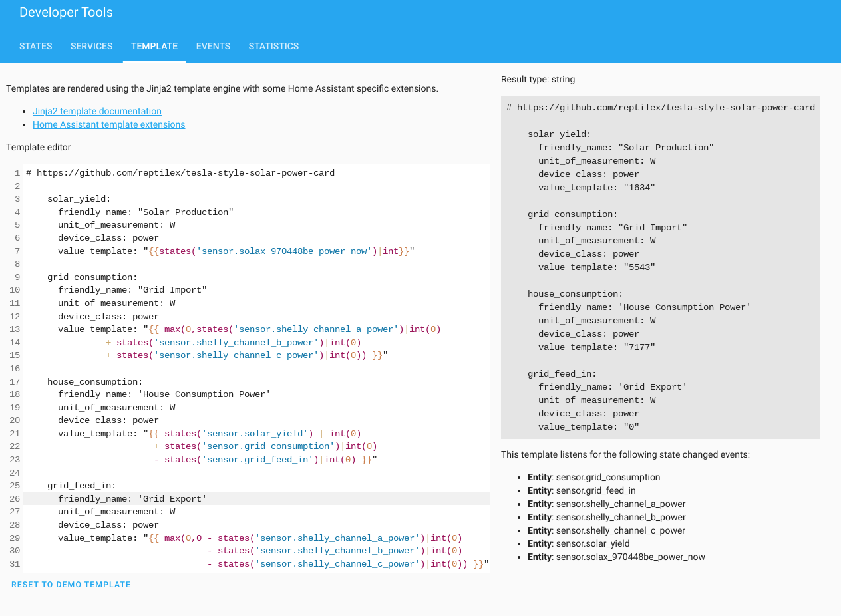Screen dimensions: 841x616
Task: Click 'Grid Export' in result panel
Action: [x=653, y=387]
